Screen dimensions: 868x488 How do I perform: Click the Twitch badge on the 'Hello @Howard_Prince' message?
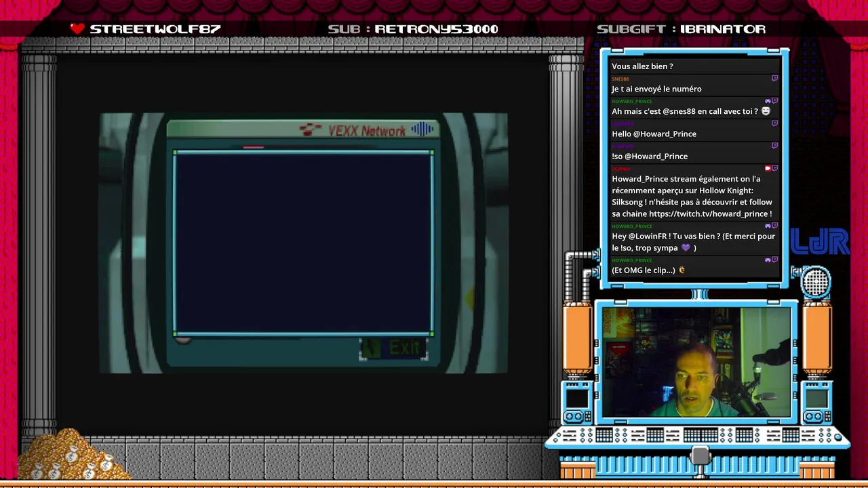tap(774, 123)
